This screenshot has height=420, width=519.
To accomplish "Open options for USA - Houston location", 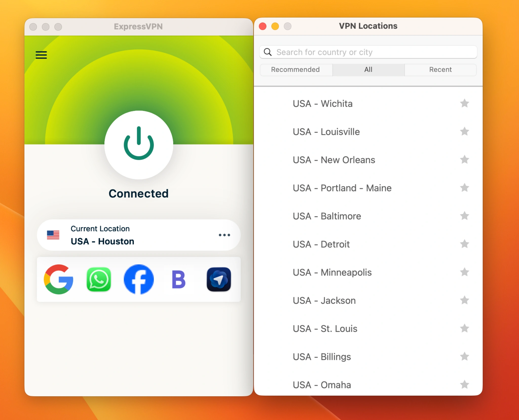I will pos(224,235).
